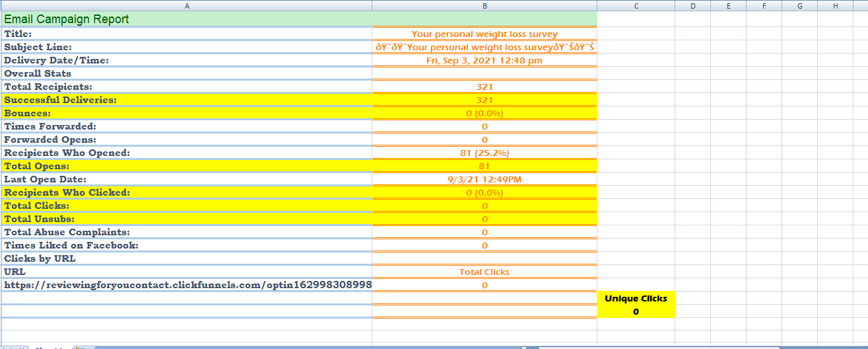Select column D header

tap(693, 6)
